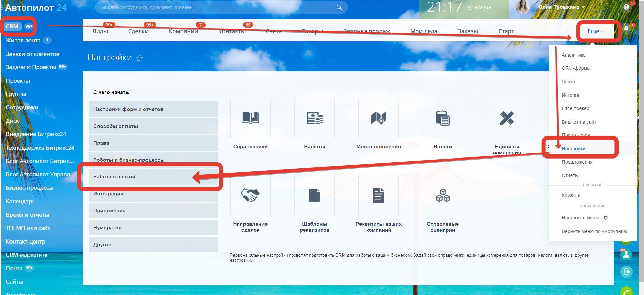Add Настройки page to favorites star

[139, 58]
